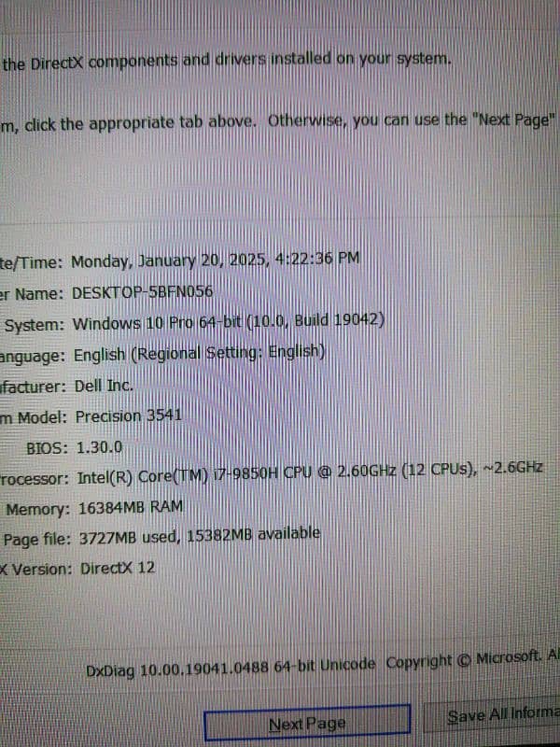The height and width of the screenshot is (747, 560).
Task: Click BIOS version value 1.30.0
Action: click(x=99, y=448)
